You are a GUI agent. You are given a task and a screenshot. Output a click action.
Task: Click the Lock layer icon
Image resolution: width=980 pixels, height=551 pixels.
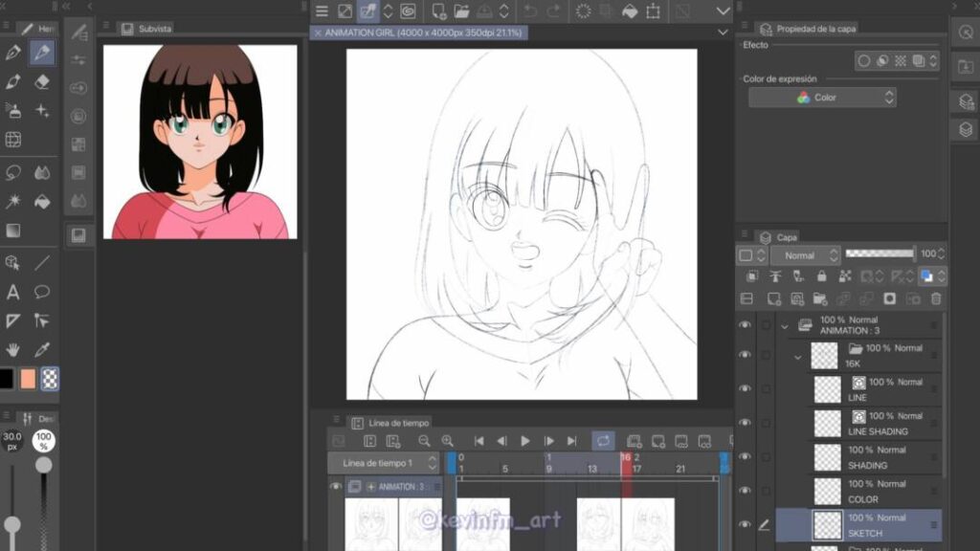tap(821, 275)
